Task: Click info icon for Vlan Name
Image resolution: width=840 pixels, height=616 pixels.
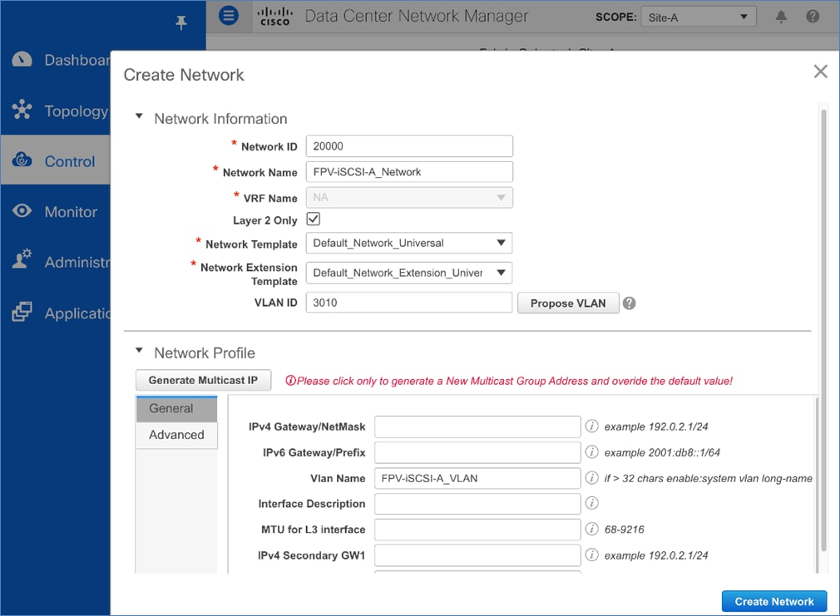Action: (591, 477)
